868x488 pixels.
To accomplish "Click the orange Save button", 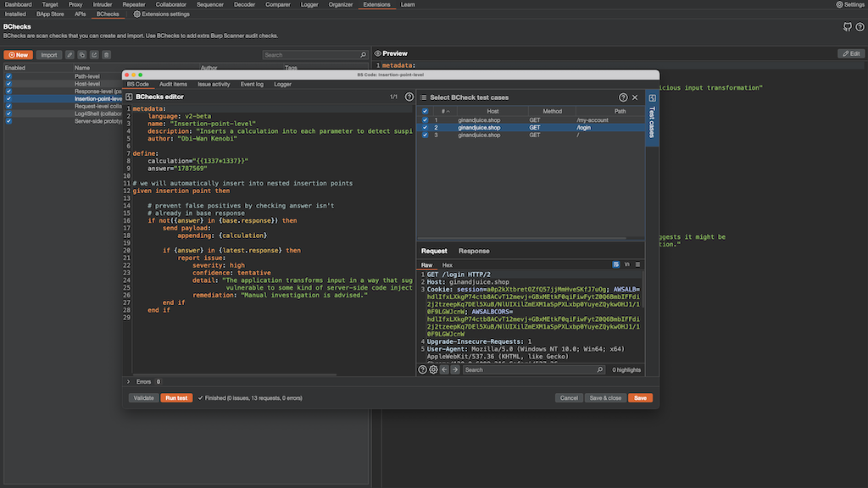I will click(640, 398).
